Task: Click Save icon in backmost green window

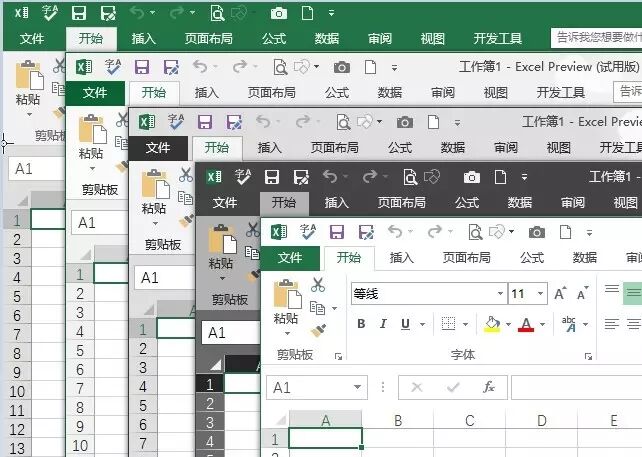Action: tap(79, 13)
